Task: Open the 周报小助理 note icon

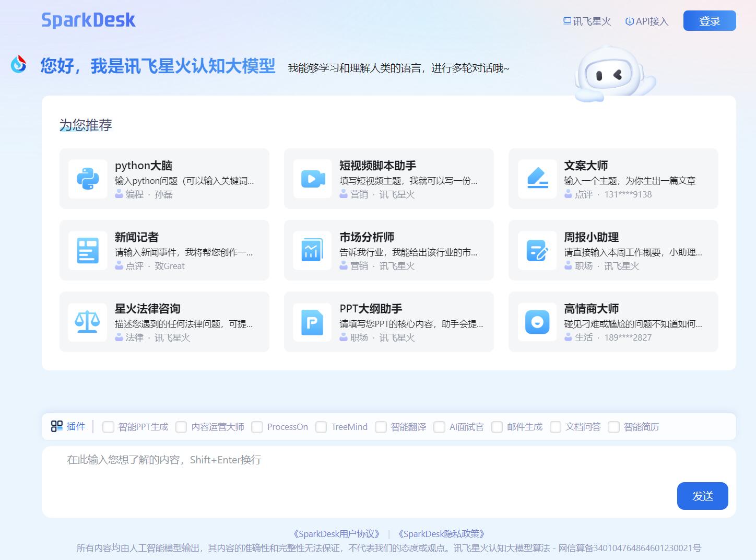Action: [x=537, y=250]
